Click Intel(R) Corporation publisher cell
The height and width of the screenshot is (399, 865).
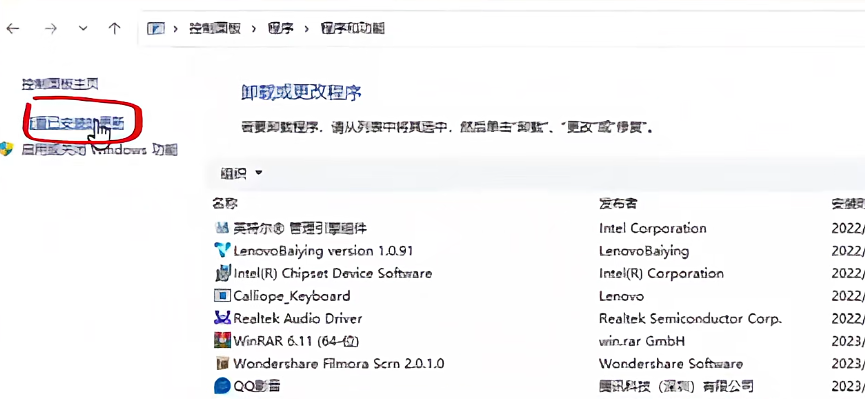(661, 273)
